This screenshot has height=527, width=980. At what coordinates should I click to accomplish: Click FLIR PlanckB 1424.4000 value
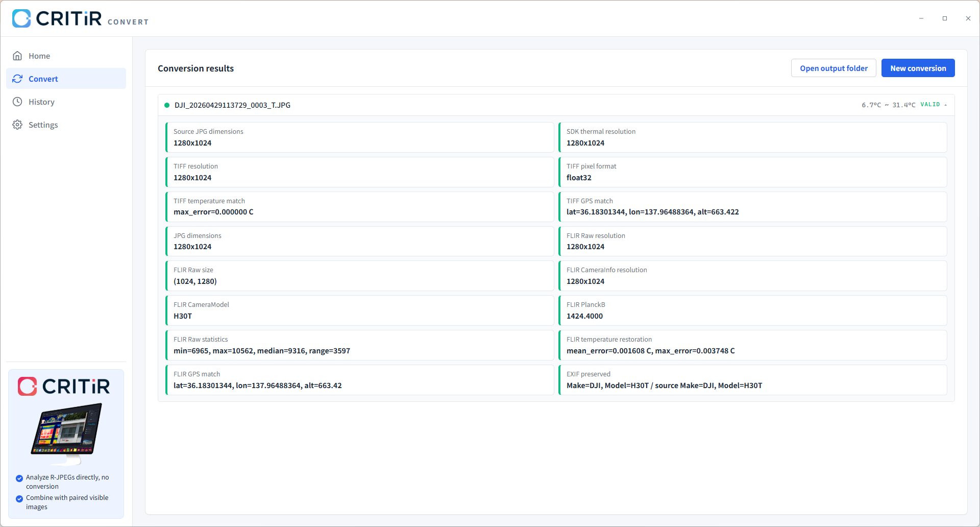(584, 316)
